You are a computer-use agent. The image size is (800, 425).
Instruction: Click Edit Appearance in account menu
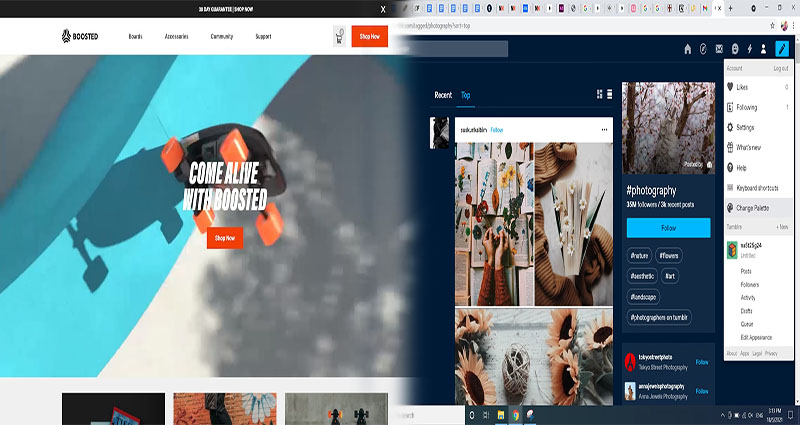[756, 337]
